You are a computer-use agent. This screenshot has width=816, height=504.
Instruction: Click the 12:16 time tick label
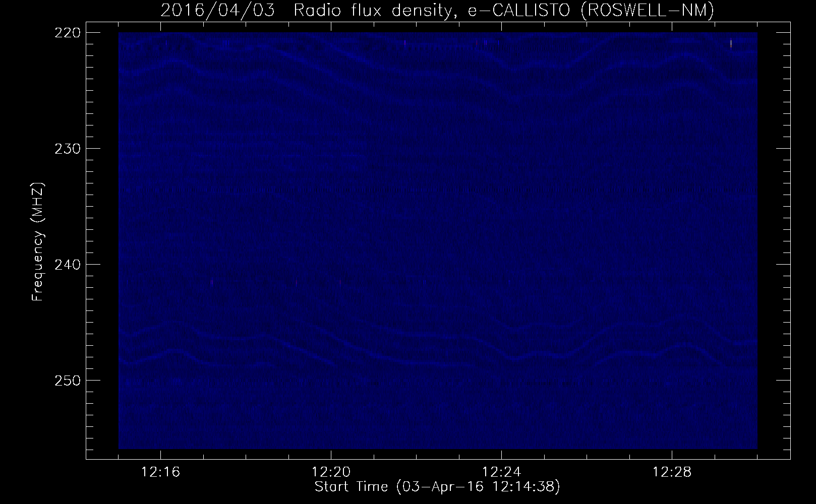pyautogui.click(x=161, y=472)
